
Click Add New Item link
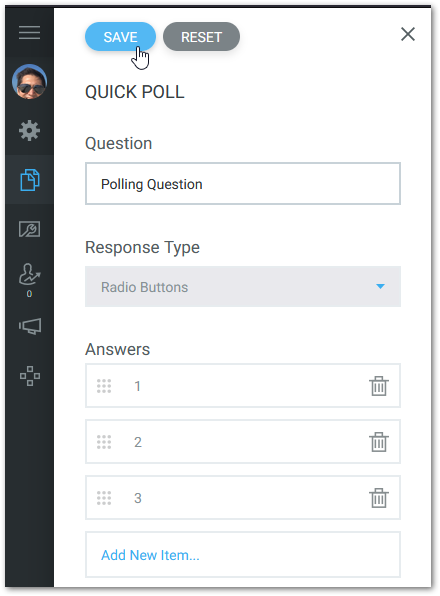(x=150, y=555)
